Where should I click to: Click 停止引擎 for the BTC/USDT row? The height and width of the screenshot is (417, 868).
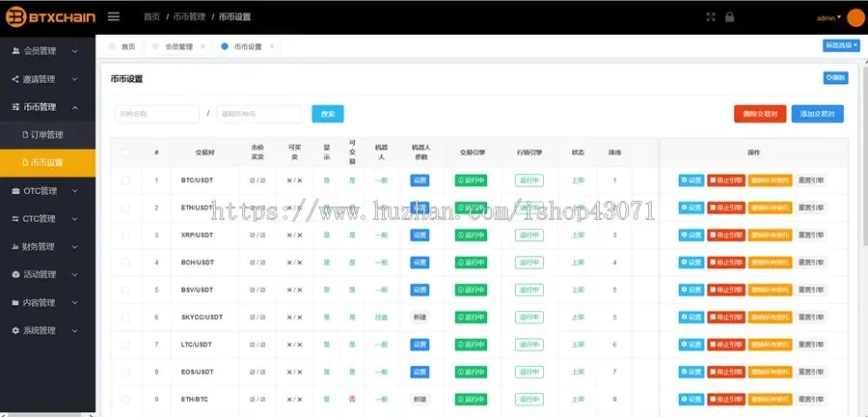(725, 181)
